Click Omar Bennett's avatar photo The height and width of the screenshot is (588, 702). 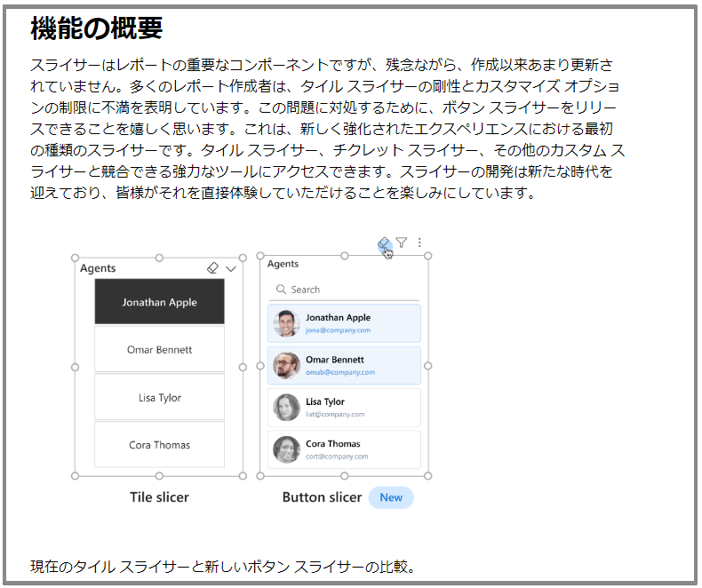(x=286, y=365)
